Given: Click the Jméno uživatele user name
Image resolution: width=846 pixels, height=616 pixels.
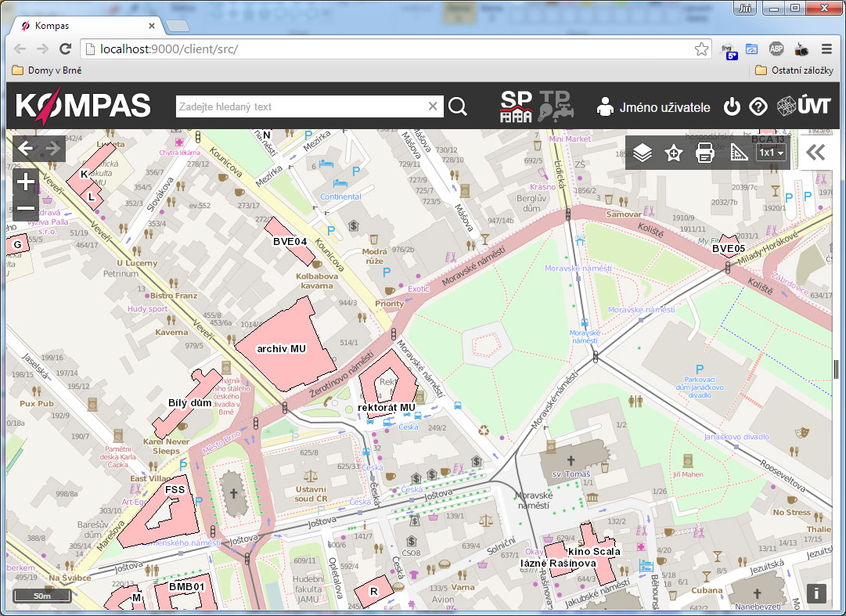Looking at the screenshot, I should pos(664,107).
